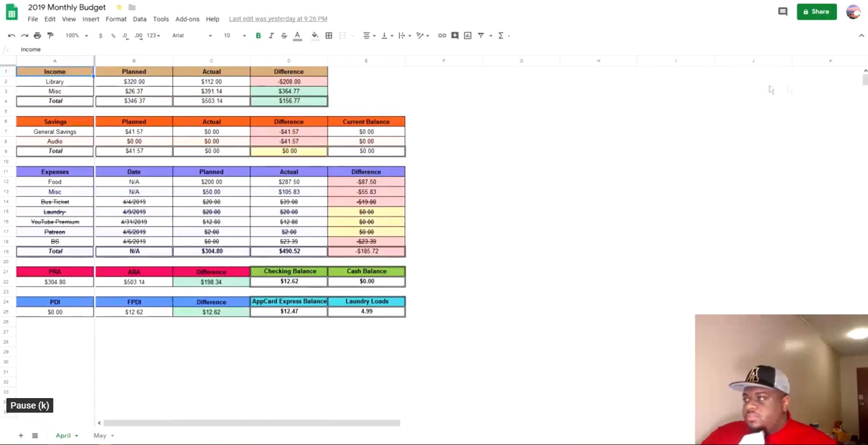
Task: Select the YouTube Premium expense cell
Action: click(55, 222)
